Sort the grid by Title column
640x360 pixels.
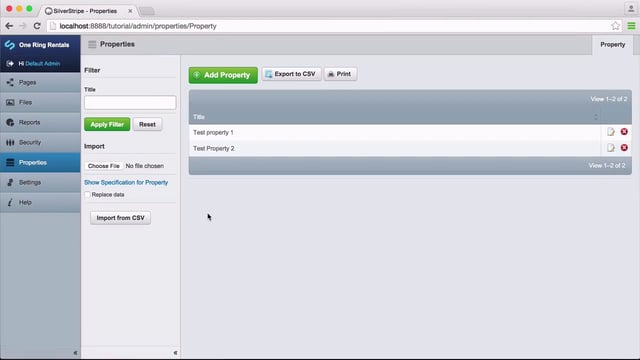pos(199,117)
